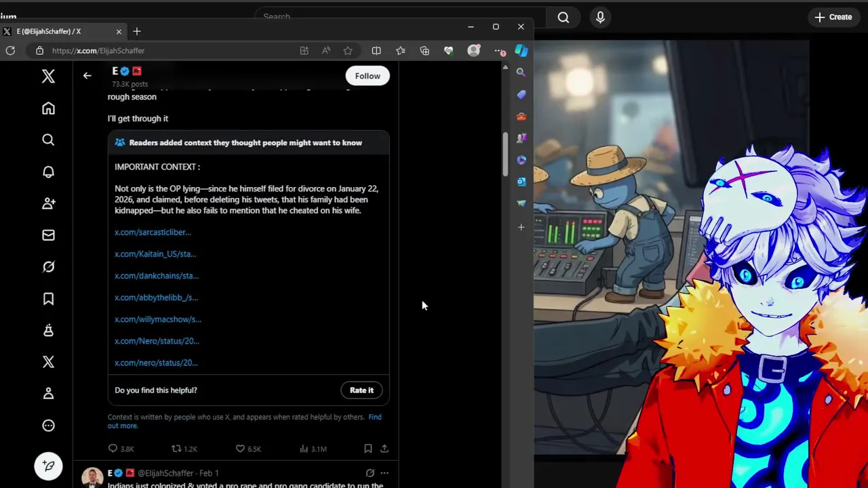Click scrollbar up arrow in browser

tap(505, 68)
